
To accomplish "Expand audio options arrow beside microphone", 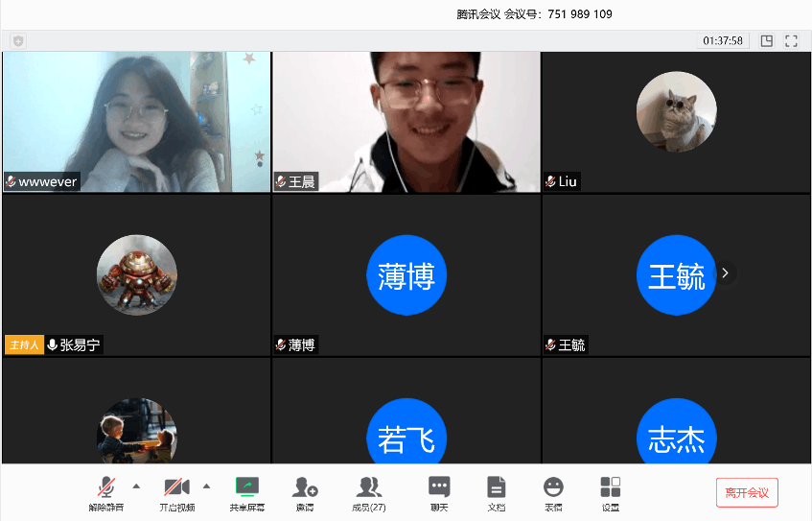I will 135,485.
